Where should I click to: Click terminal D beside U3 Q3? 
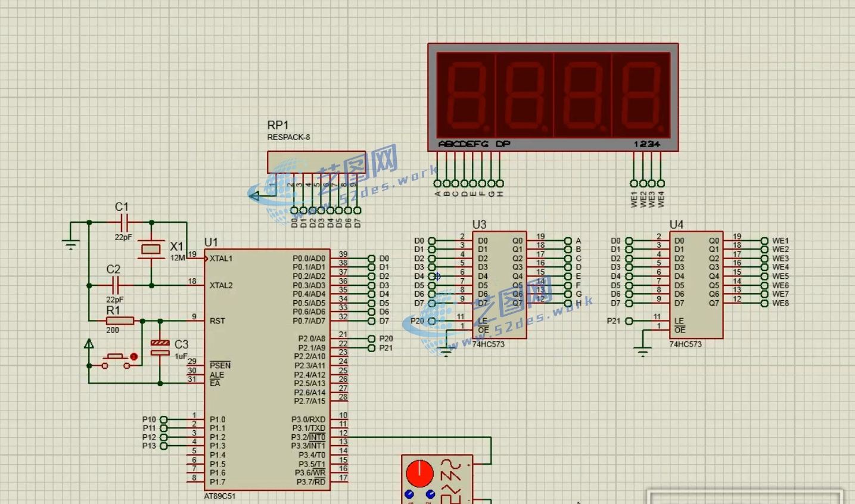click(568, 267)
